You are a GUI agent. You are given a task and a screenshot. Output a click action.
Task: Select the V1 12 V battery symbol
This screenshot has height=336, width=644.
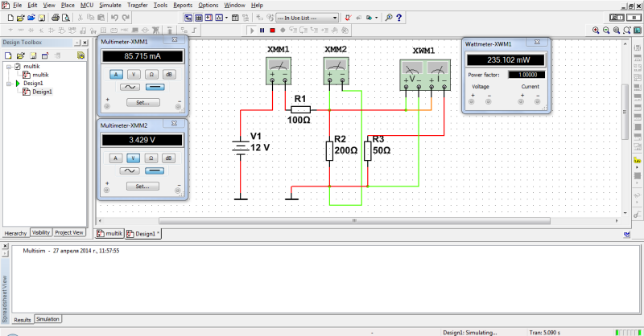pos(241,147)
